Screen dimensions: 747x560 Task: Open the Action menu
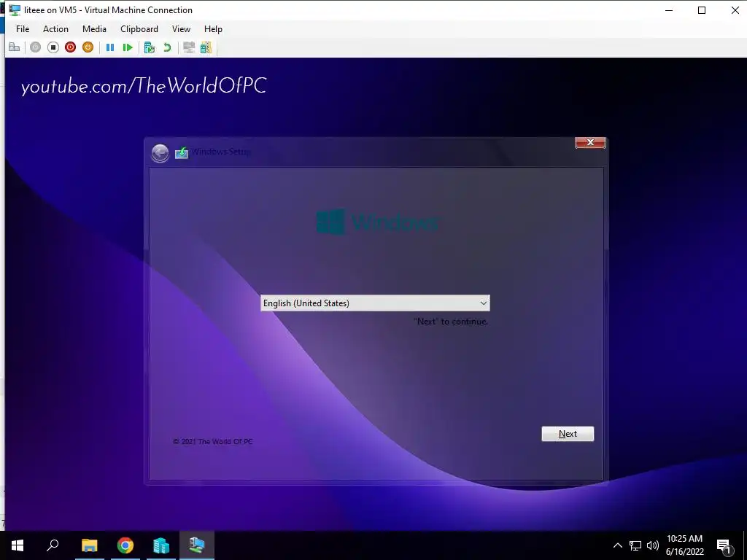(x=55, y=29)
